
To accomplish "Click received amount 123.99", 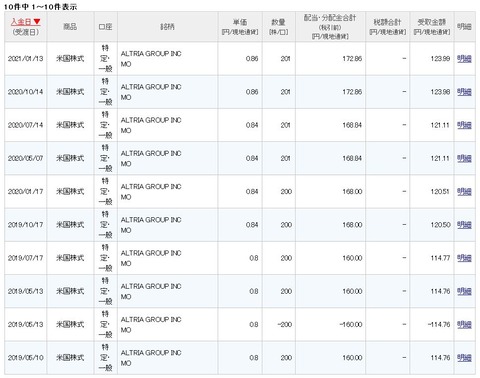I will point(440,59).
